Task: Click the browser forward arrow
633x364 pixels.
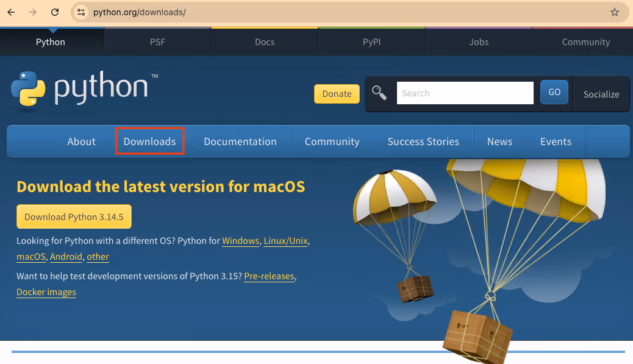Action: 33,12
